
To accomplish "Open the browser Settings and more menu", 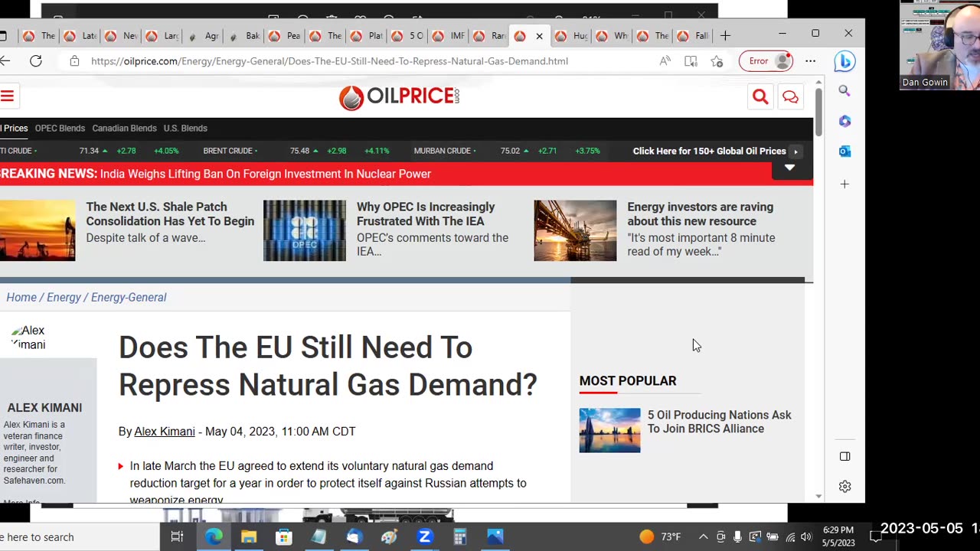I will point(810,61).
